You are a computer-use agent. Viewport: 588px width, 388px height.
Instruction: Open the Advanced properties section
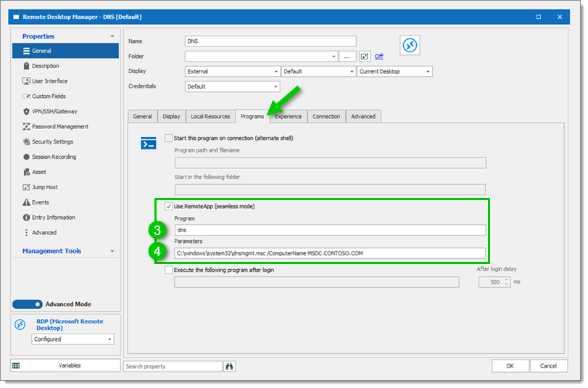(x=40, y=233)
